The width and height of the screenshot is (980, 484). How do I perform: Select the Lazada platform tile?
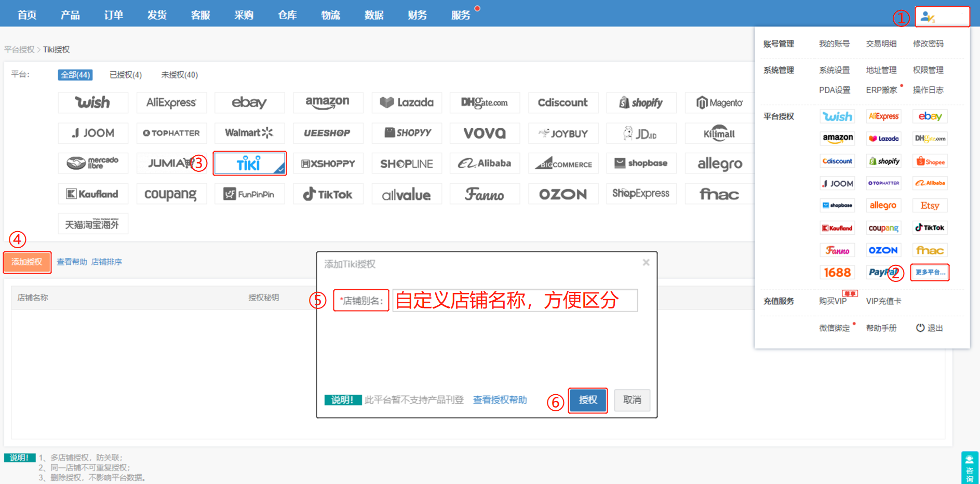407,102
